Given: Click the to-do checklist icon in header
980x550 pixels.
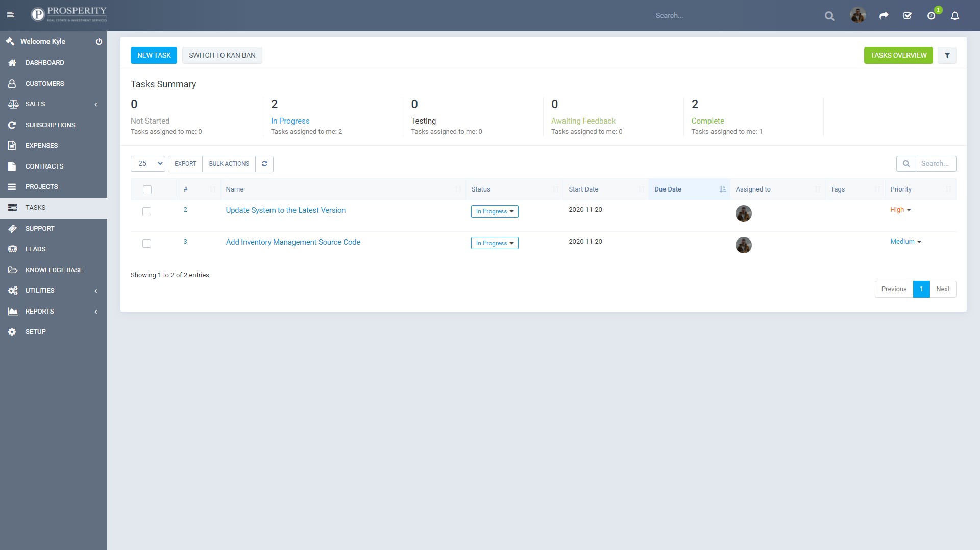Looking at the screenshot, I should pos(908,16).
